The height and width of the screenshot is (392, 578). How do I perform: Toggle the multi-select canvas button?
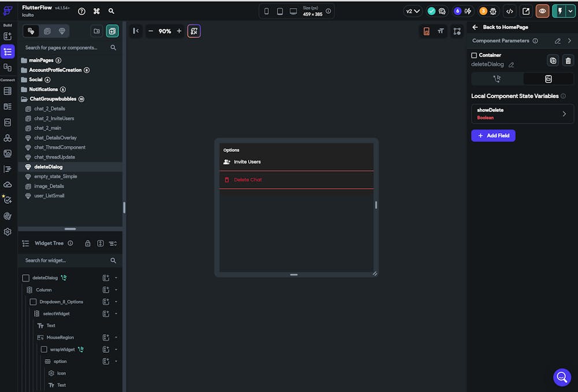coord(194,31)
